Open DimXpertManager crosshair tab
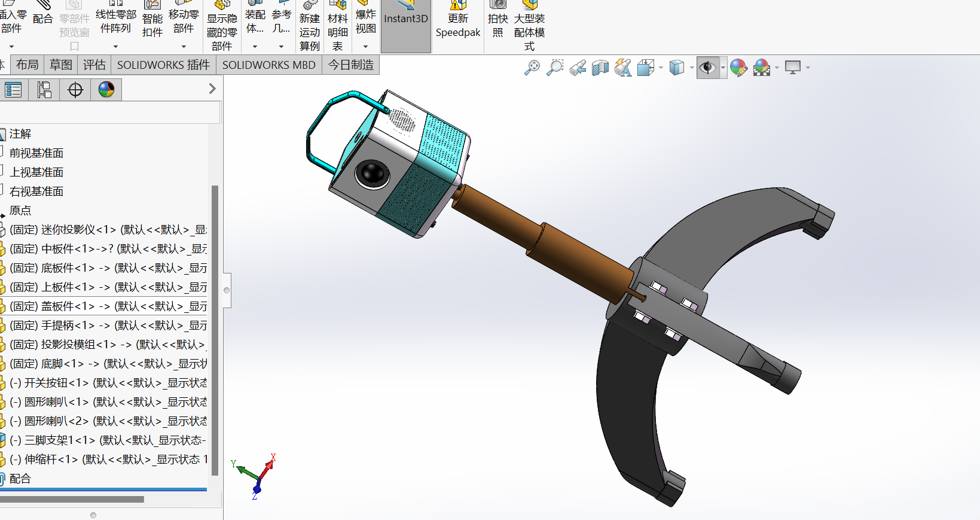 pos(75,90)
